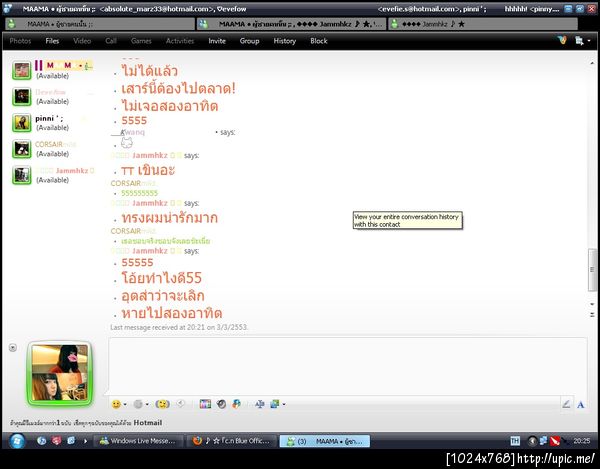
Task: Expand the emoticon dropdown arrow
Action: [x=125, y=404]
